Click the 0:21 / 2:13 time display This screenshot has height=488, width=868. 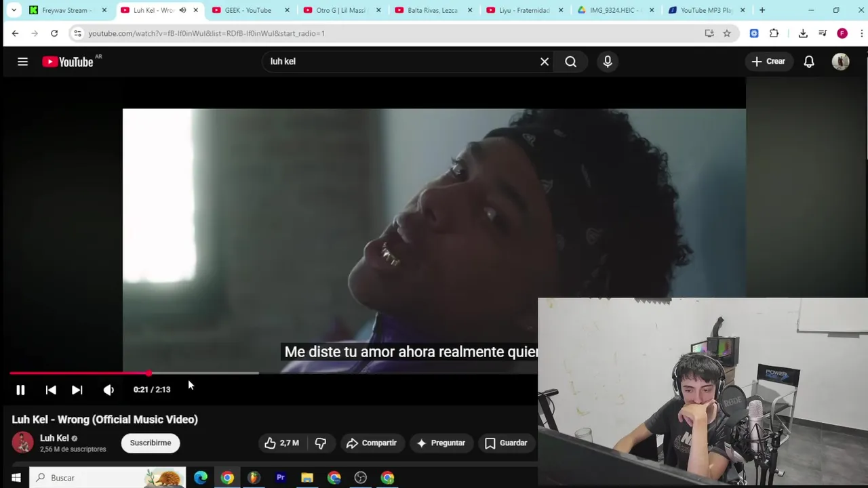coord(152,390)
